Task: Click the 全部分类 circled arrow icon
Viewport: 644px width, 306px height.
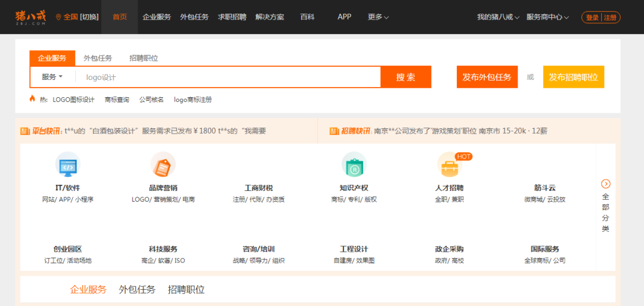Action: pos(606,184)
